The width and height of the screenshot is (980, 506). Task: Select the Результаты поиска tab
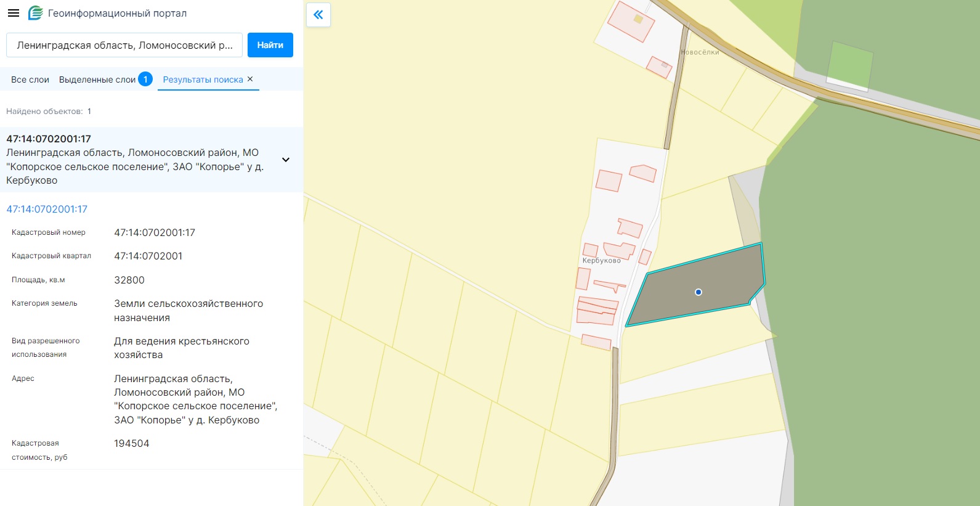pos(203,80)
